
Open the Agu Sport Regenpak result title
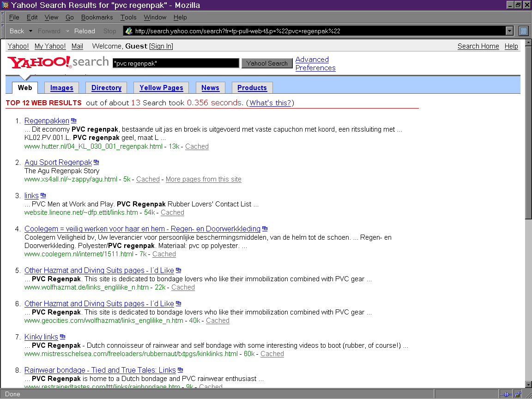pos(58,162)
